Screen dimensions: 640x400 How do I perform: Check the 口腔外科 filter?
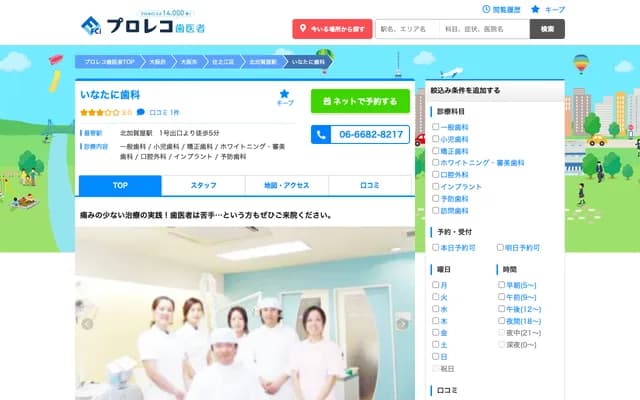tap(436, 175)
